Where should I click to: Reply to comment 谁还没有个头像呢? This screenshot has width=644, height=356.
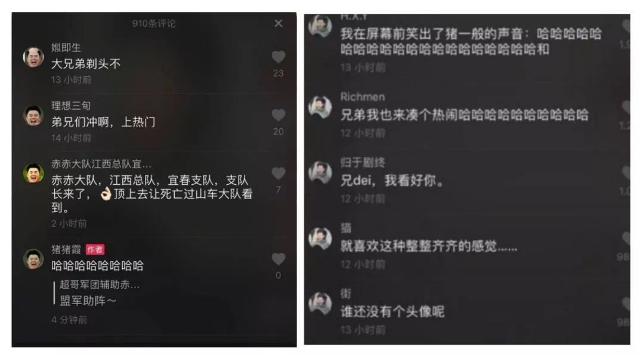tap(392, 312)
